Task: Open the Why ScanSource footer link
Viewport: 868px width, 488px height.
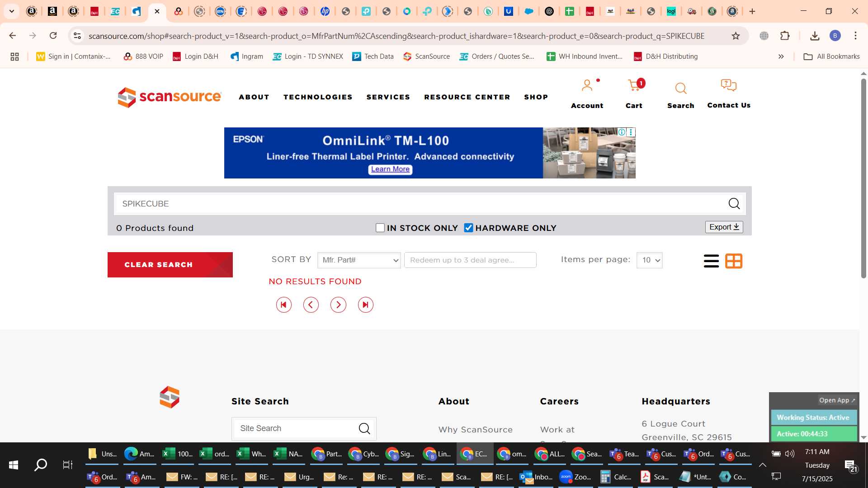Action: (475, 430)
